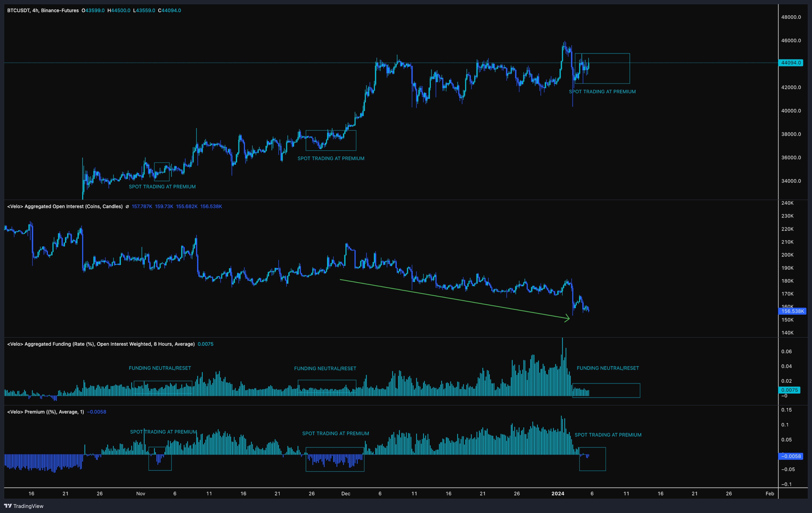Click the 240K label on open interest axis

pos(787,203)
